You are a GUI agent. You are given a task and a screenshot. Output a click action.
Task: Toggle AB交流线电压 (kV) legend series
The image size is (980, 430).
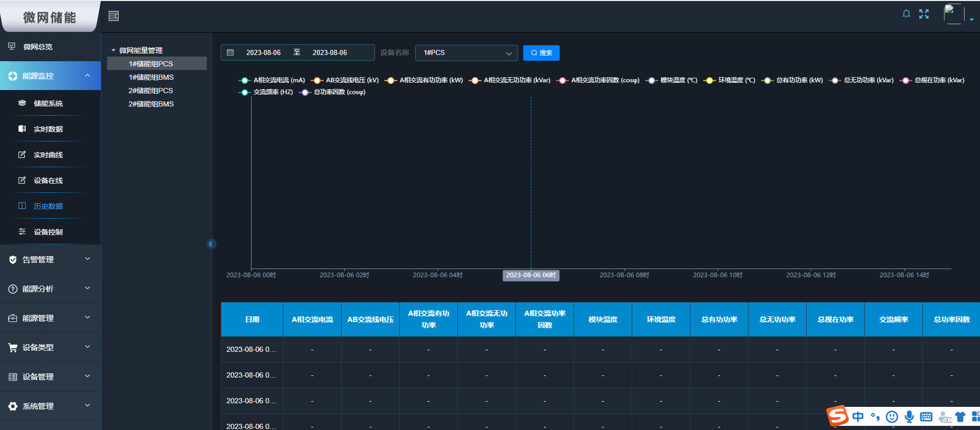[x=345, y=80]
